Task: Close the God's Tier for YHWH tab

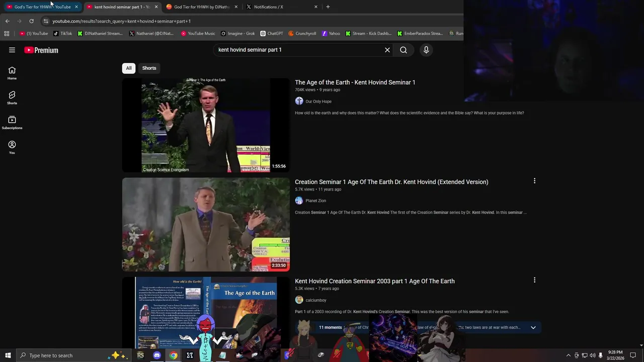Action: (76, 7)
